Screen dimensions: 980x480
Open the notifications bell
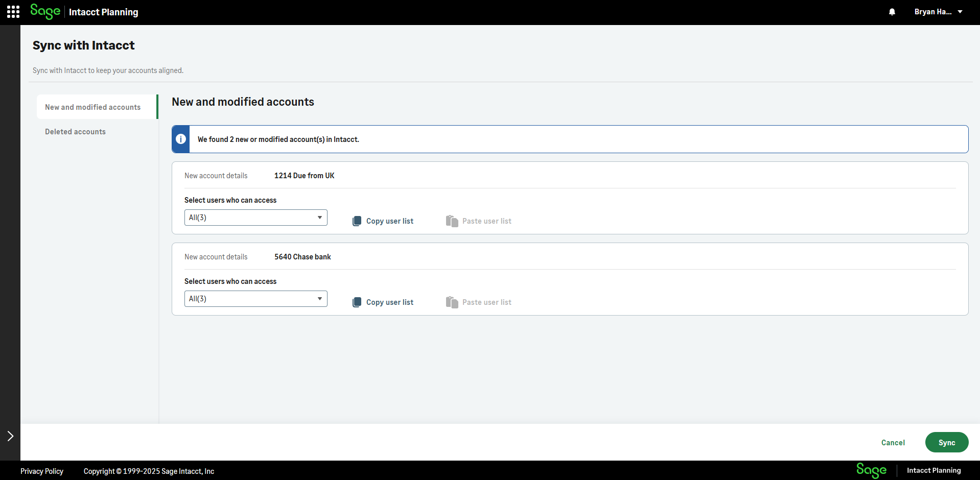click(892, 12)
